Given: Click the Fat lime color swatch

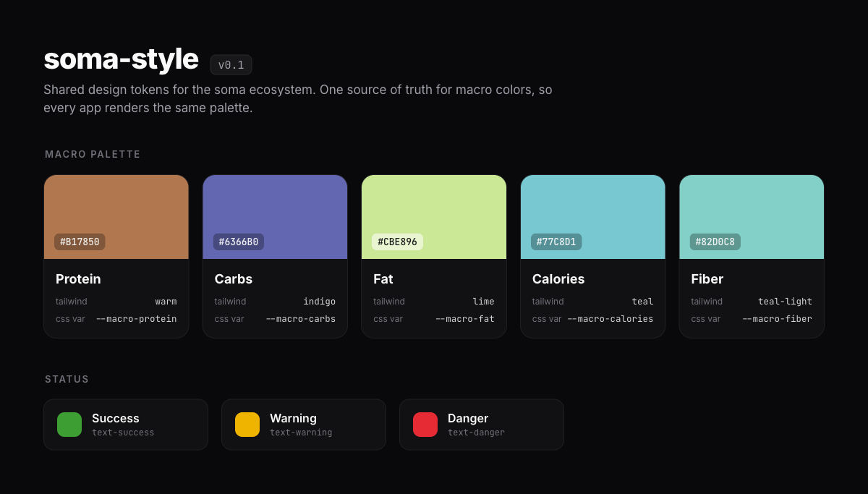Looking at the screenshot, I should [x=434, y=217].
